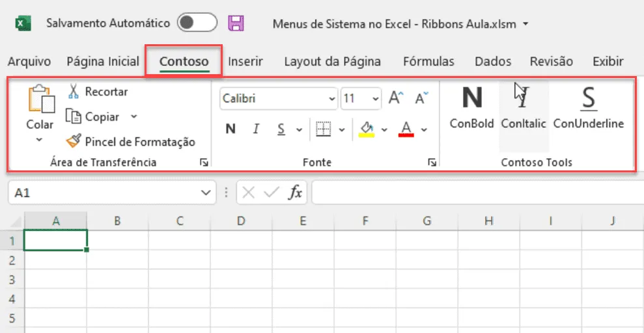Click inside the formula bar input

(x=478, y=193)
